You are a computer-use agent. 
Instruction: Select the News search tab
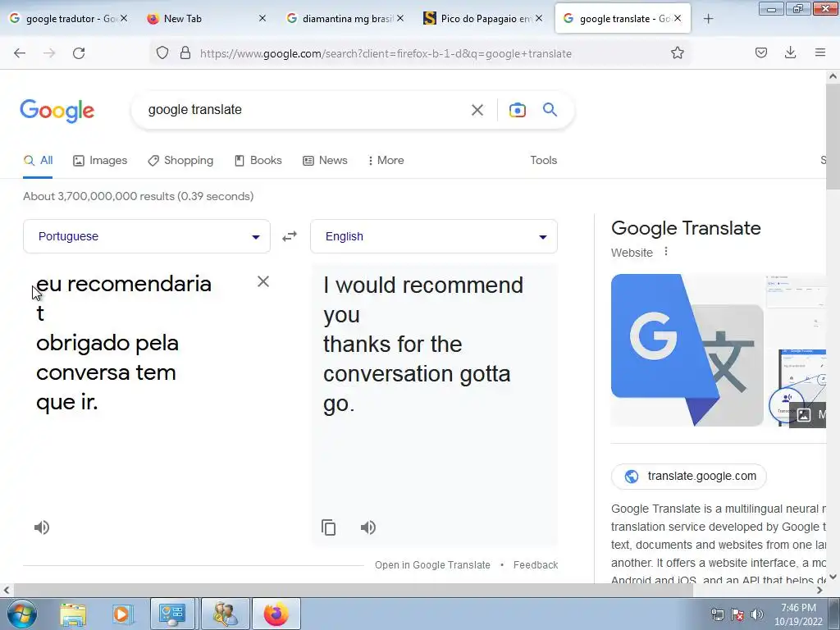(325, 160)
